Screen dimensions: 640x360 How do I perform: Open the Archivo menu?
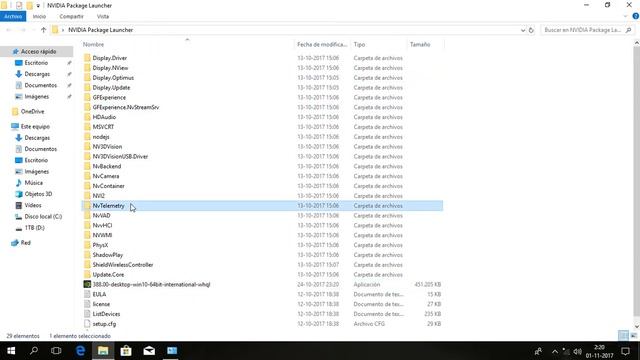(13, 16)
